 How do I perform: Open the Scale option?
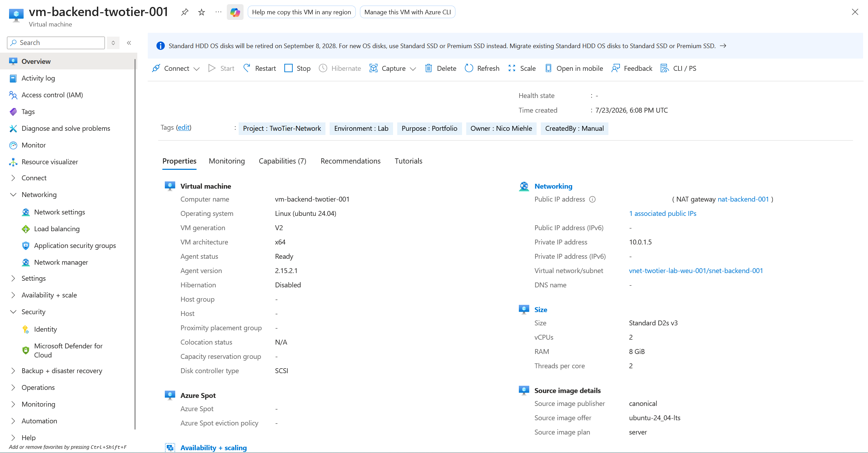tap(522, 68)
